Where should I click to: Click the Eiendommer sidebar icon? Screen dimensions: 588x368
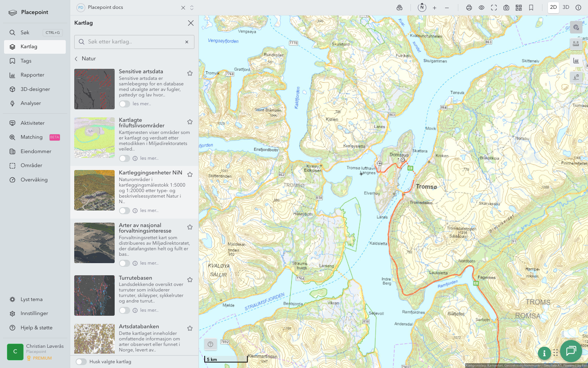12,152
